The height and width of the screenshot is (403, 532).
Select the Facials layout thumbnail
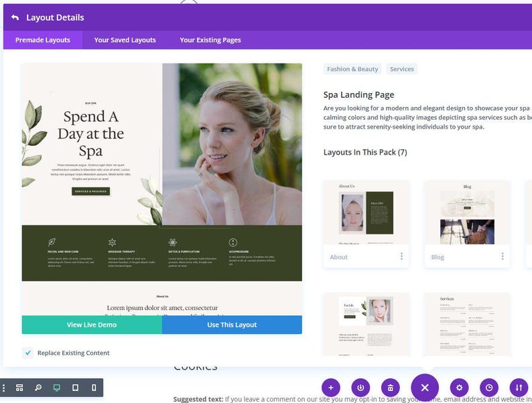[x=366, y=325]
